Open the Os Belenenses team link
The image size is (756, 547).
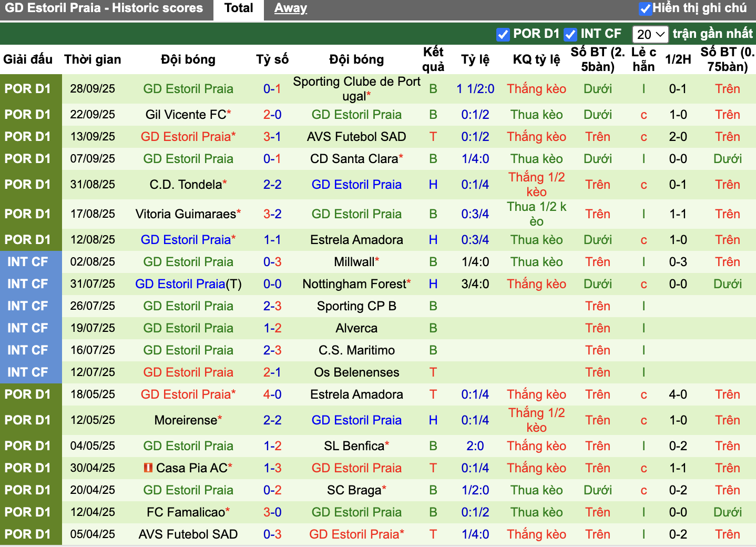click(356, 372)
